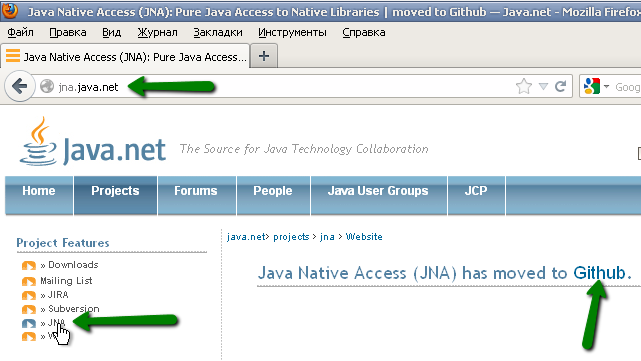The width and height of the screenshot is (641, 361).
Task: Open the JCP navigation tab
Action: coord(476,195)
